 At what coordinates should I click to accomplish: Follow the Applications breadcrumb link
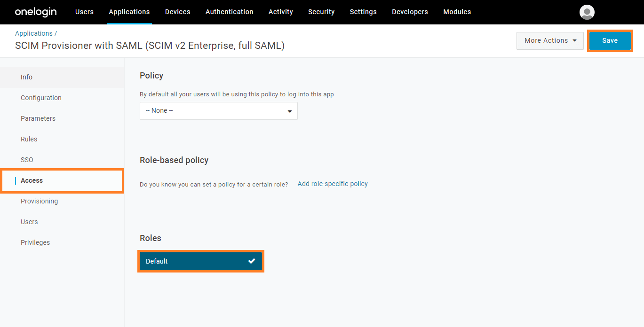(x=34, y=33)
